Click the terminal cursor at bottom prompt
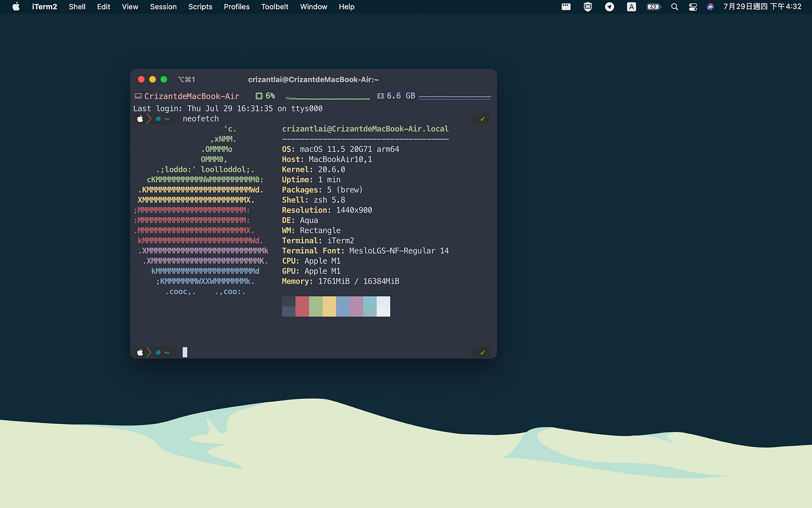The image size is (812, 508). pyautogui.click(x=185, y=352)
